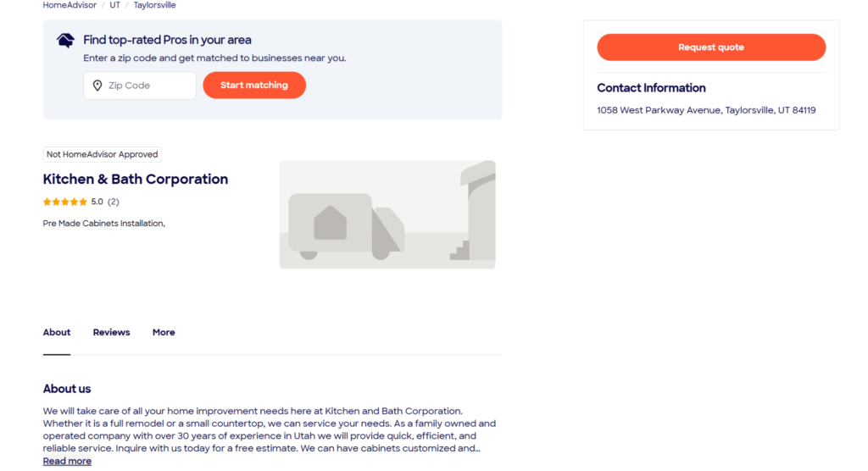Image resolution: width=868 pixels, height=471 pixels.
Task: Click the 1058 West Parkway Avenue address
Action: (x=705, y=110)
